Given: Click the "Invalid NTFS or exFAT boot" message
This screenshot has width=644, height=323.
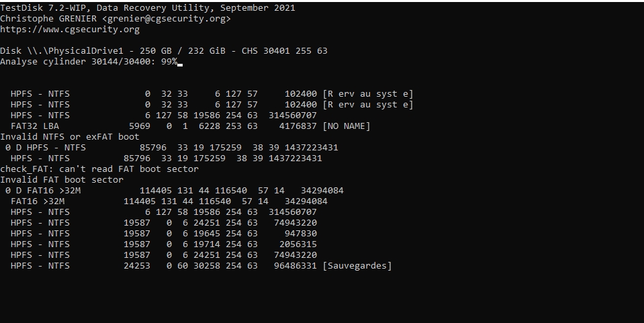Looking at the screenshot, I should (70, 137).
